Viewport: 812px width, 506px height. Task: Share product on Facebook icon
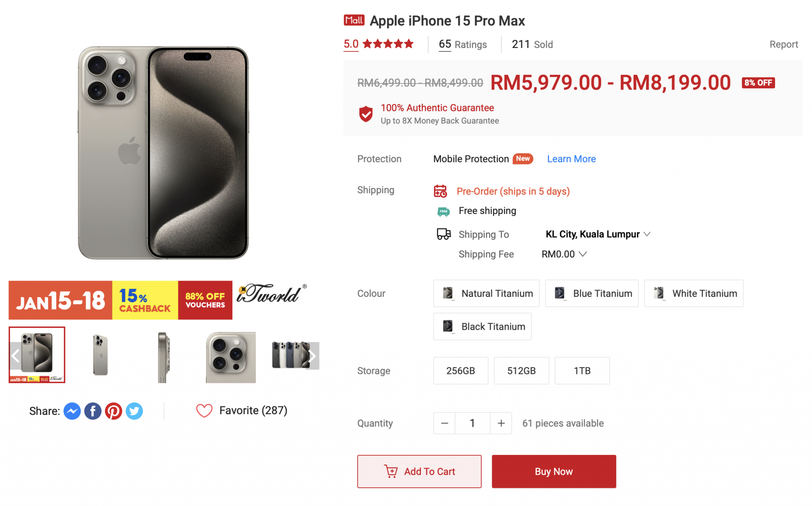pyautogui.click(x=93, y=411)
